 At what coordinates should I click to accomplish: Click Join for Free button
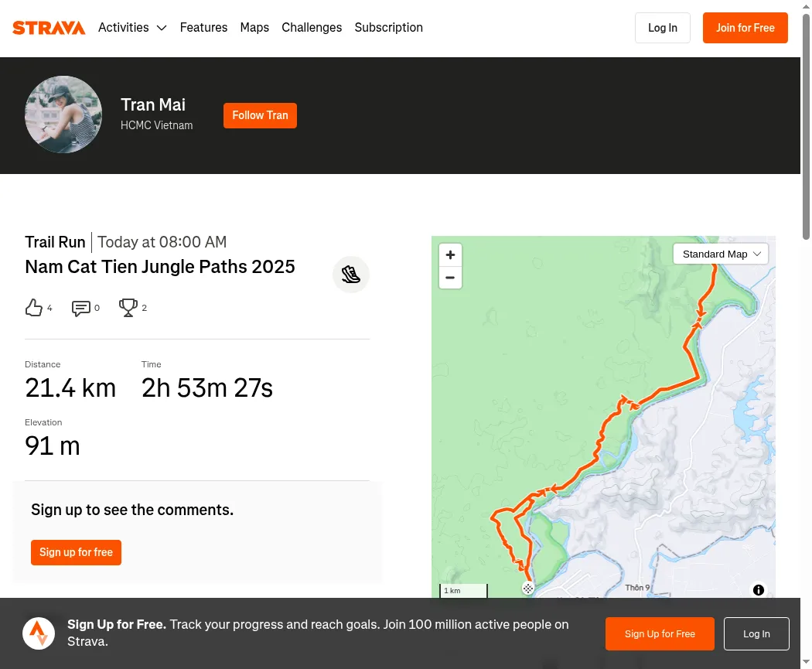click(745, 28)
